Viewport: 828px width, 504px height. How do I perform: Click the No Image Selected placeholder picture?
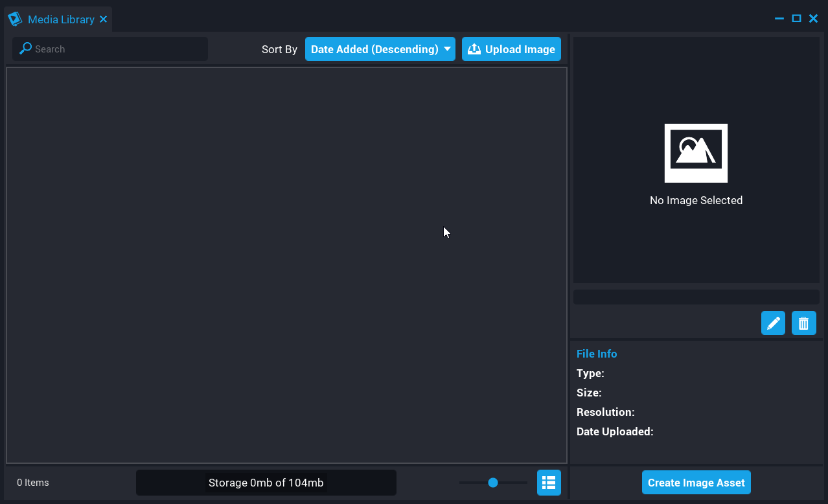click(696, 153)
